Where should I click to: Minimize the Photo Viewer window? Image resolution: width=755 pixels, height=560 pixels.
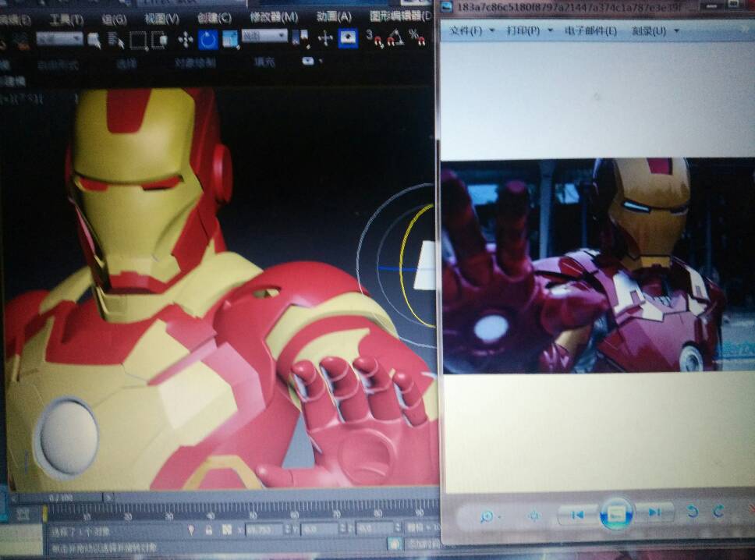coord(711,5)
